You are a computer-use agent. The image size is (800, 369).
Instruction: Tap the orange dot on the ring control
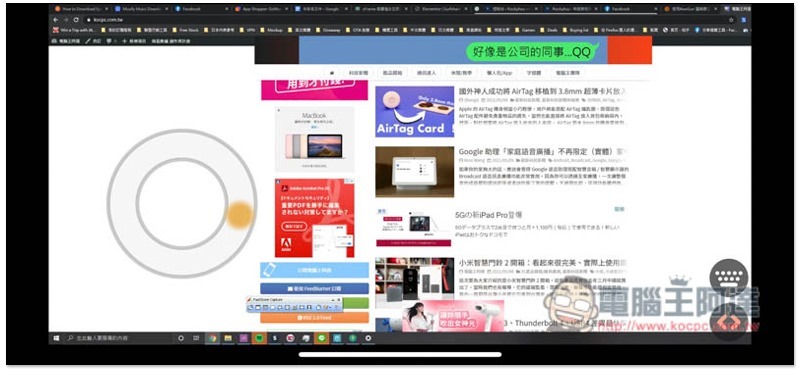239,214
